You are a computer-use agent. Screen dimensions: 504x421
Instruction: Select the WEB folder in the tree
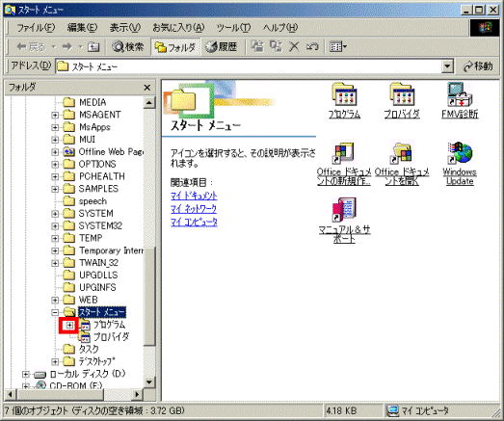(80, 300)
